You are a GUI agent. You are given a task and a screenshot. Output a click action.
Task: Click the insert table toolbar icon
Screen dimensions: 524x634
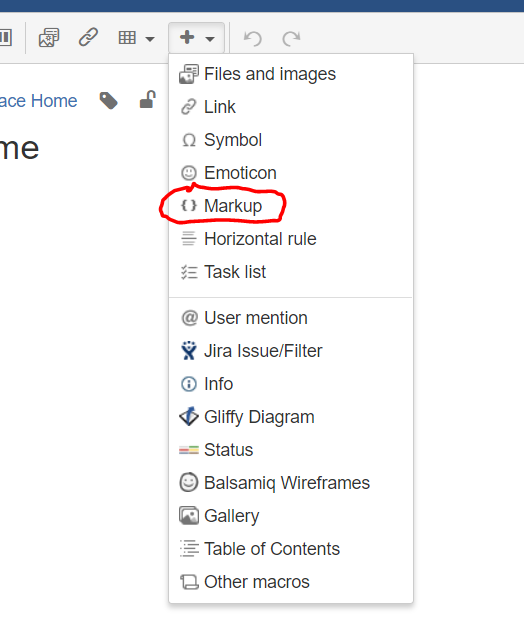point(127,38)
